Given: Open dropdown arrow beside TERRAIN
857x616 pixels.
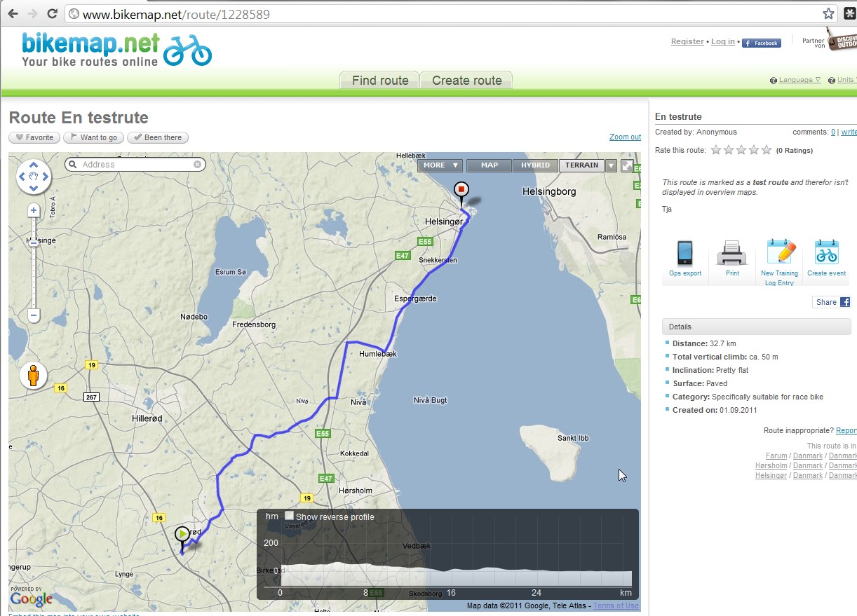Looking at the screenshot, I should click(612, 165).
